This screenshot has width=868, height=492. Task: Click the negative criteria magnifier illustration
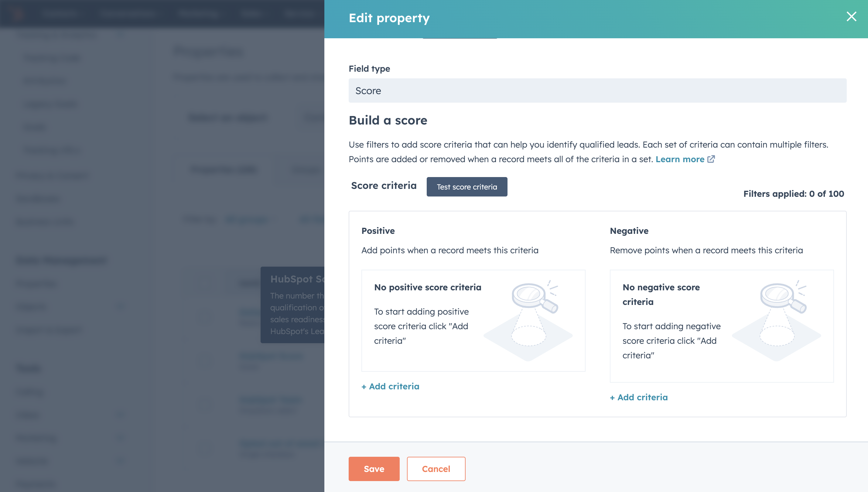click(777, 320)
